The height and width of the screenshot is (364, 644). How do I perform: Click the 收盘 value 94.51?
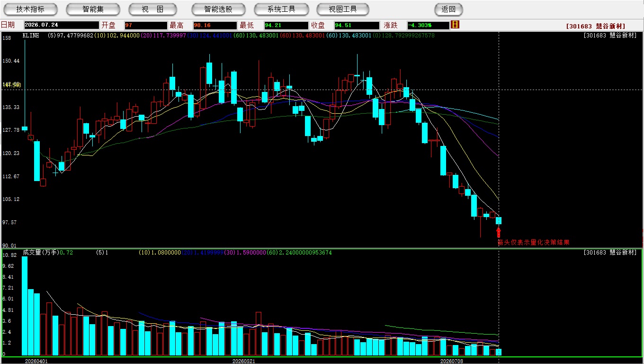click(x=356, y=25)
